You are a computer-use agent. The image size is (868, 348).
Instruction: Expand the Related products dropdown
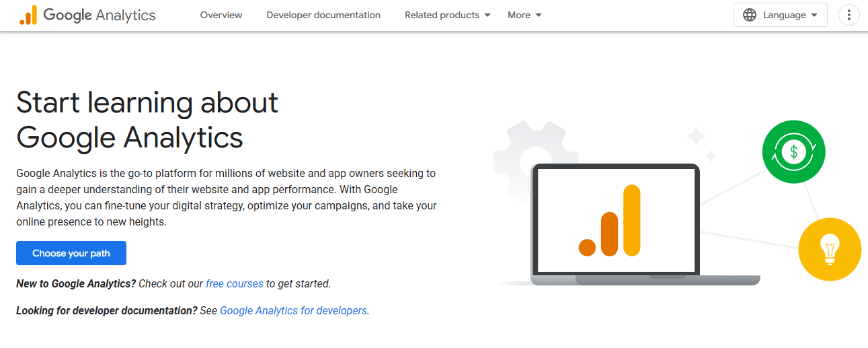click(x=448, y=15)
